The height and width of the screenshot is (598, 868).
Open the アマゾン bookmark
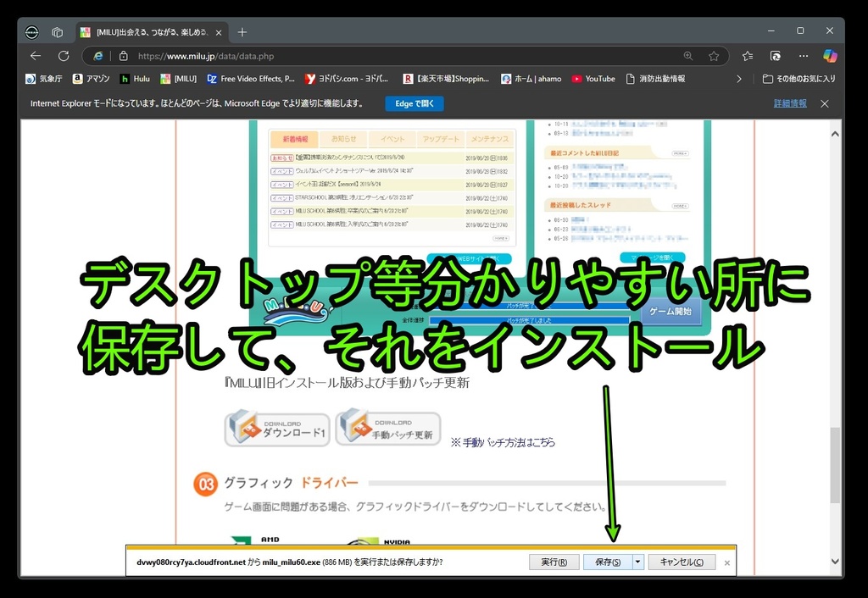pos(92,79)
